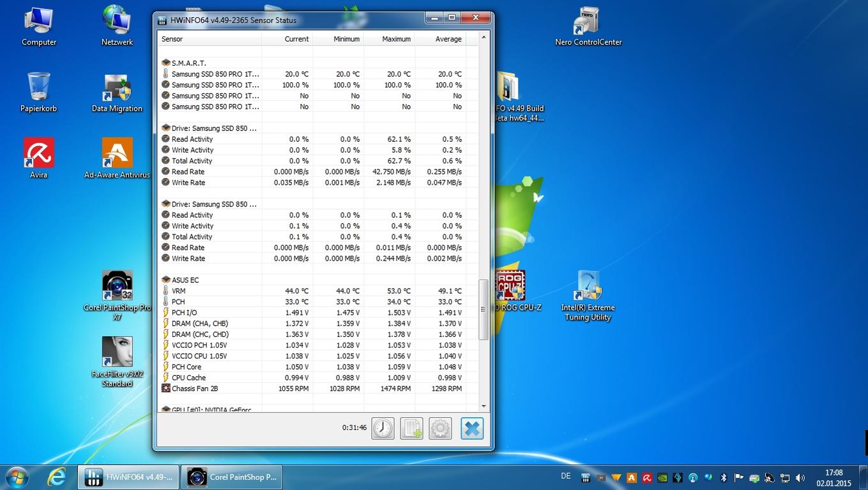868x490 pixels.
Task: Click the 0.244 MB/s maximum value
Action: point(393,259)
